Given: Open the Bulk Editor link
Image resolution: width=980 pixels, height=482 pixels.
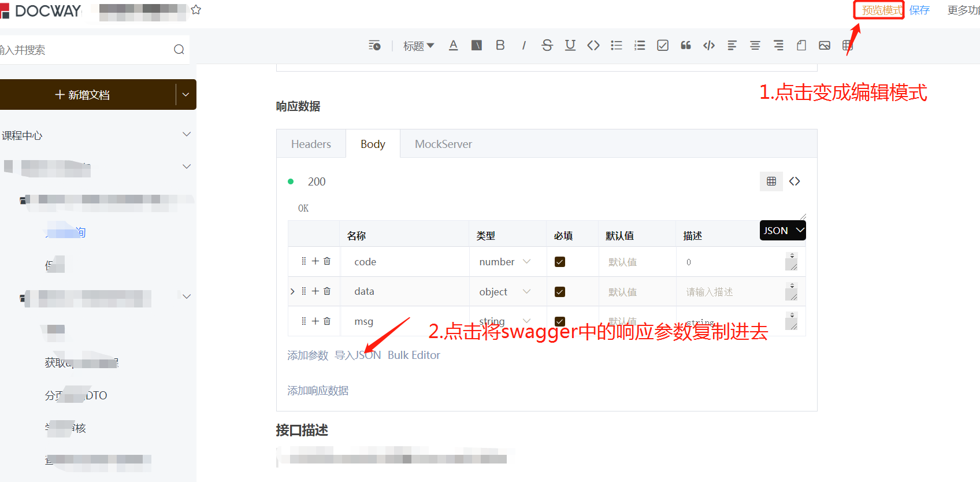Looking at the screenshot, I should 414,355.
